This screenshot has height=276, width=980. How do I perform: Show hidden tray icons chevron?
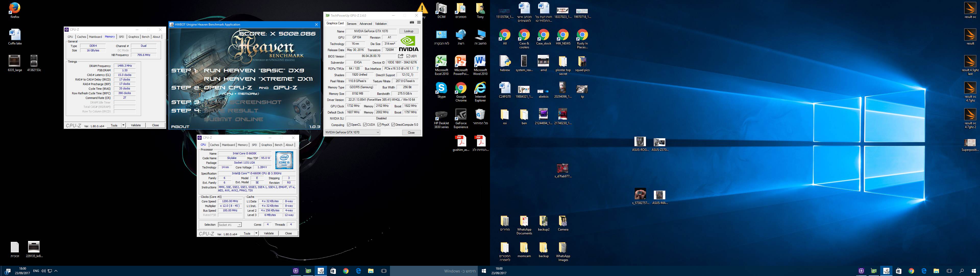(56, 271)
